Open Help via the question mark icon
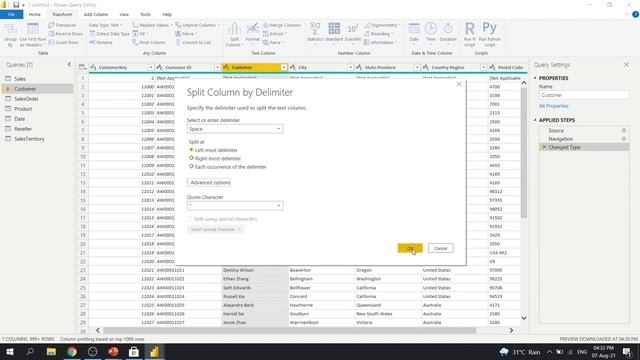640x360 pixels. (x=635, y=14)
